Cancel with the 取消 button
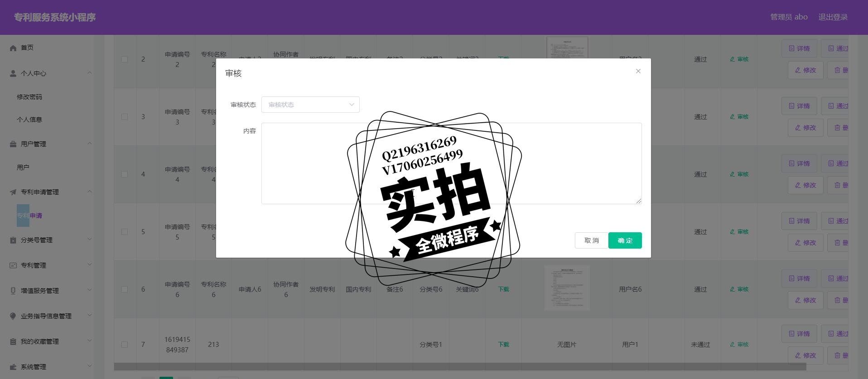The height and width of the screenshot is (379, 868). [591, 240]
